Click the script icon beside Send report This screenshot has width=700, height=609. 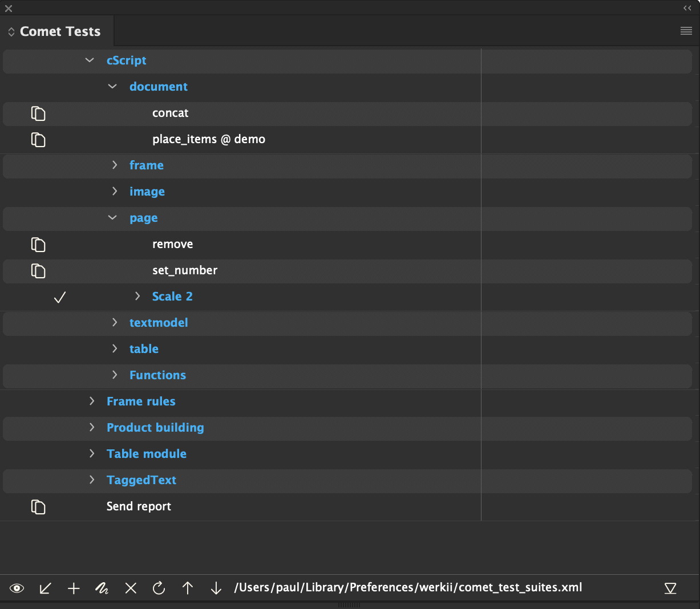(38, 507)
